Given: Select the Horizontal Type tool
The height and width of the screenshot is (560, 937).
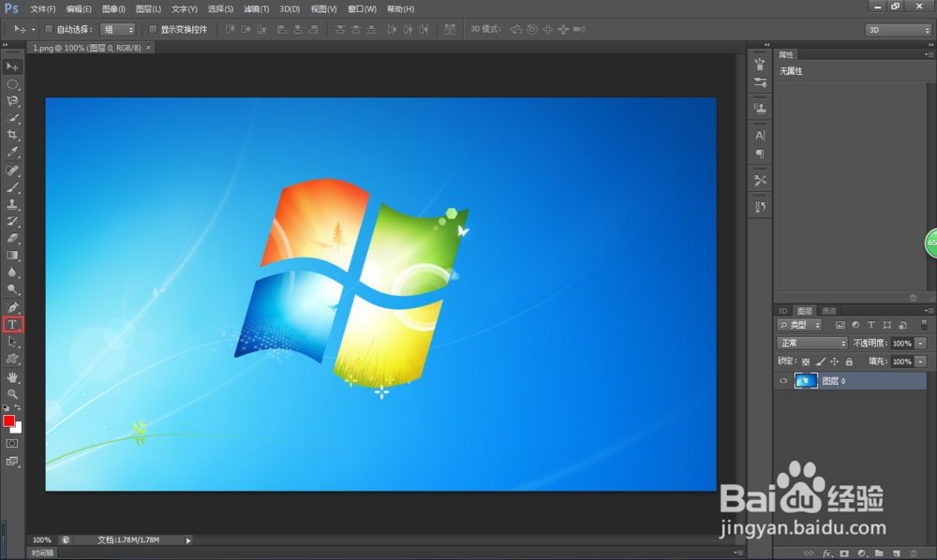Looking at the screenshot, I should click(12, 325).
